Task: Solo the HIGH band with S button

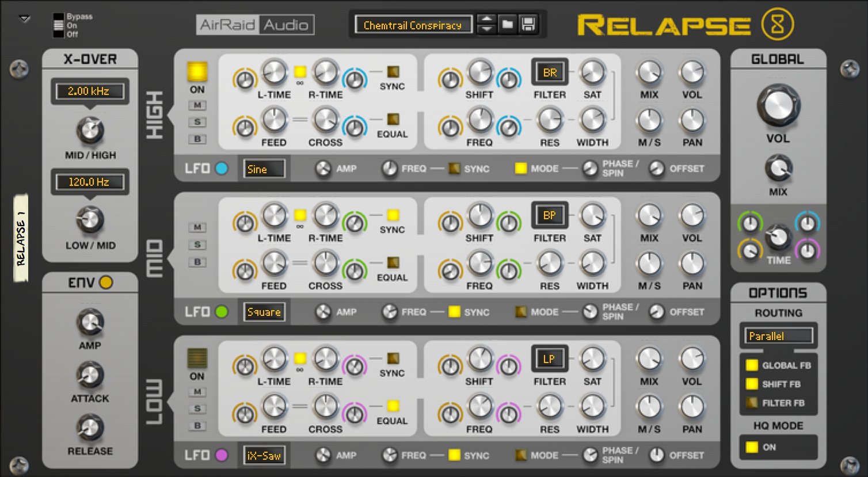Action: (x=197, y=122)
